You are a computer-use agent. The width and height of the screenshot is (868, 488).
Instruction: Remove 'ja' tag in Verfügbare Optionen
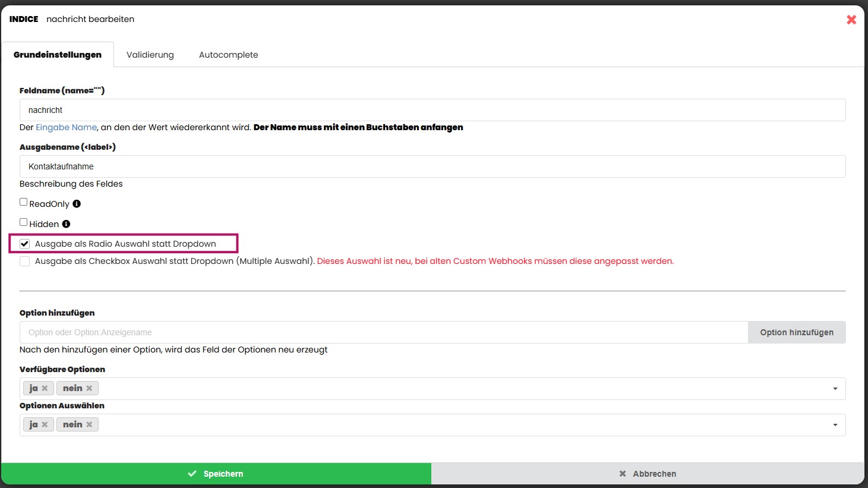coord(45,389)
